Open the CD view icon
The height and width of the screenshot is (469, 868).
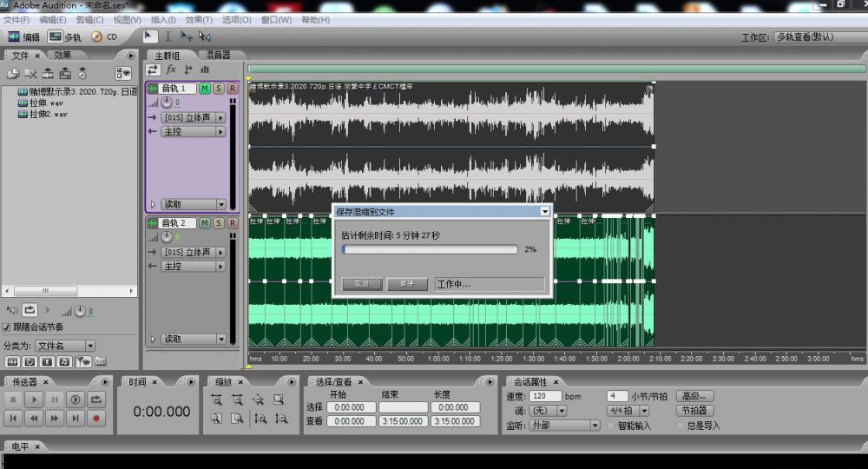(97, 36)
